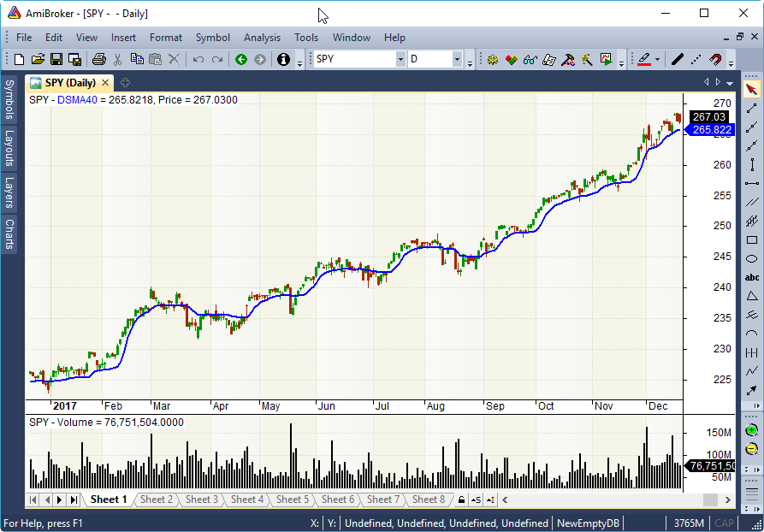Open the information (i) icon
This screenshot has width=764, height=532.
283,59
